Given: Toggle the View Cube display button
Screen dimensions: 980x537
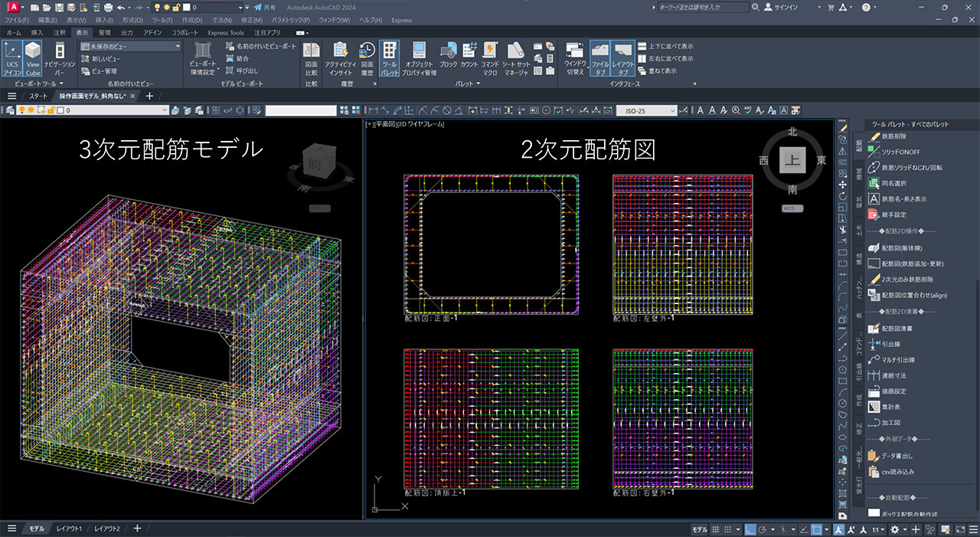Looking at the screenshot, I should point(32,59).
